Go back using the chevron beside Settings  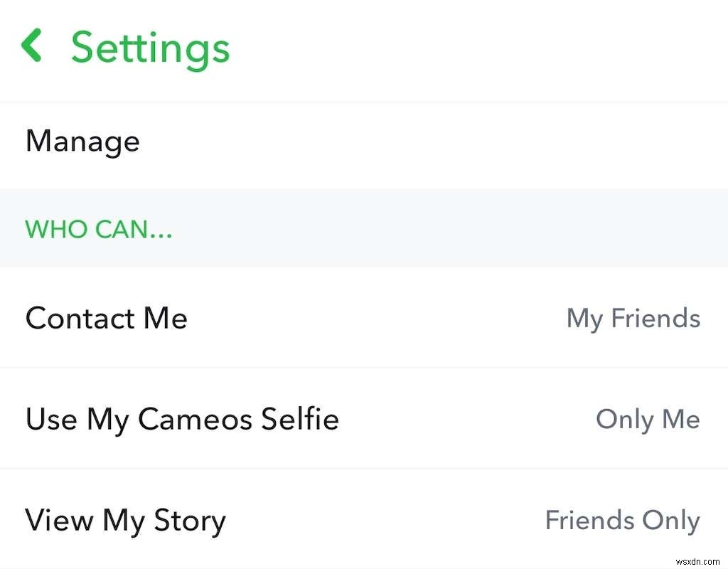point(32,46)
